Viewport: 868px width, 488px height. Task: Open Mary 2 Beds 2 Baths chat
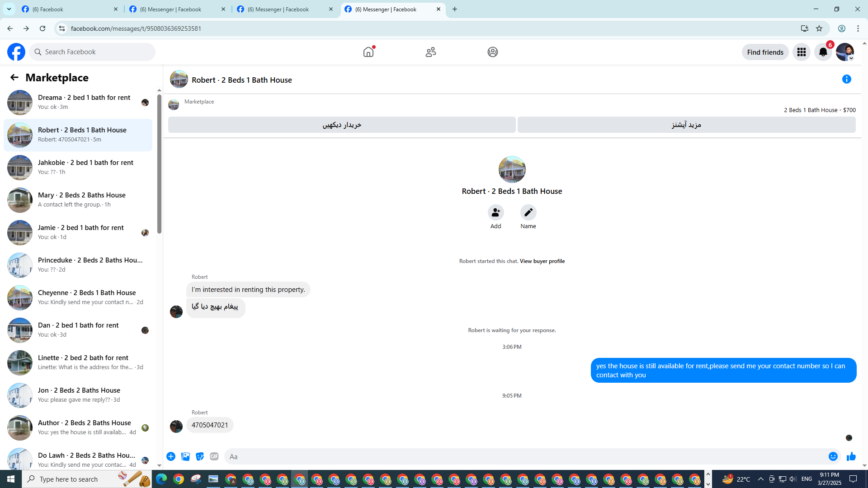click(78, 200)
